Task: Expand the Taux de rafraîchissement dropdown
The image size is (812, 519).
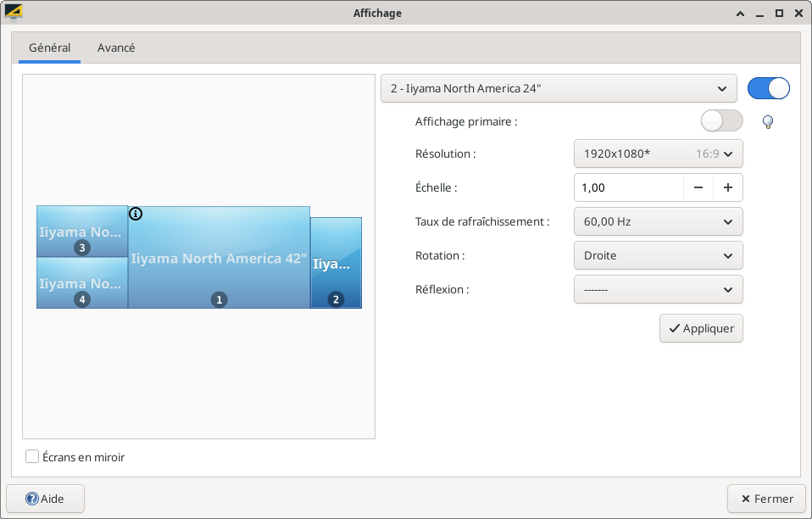Action: tap(658, 221)
